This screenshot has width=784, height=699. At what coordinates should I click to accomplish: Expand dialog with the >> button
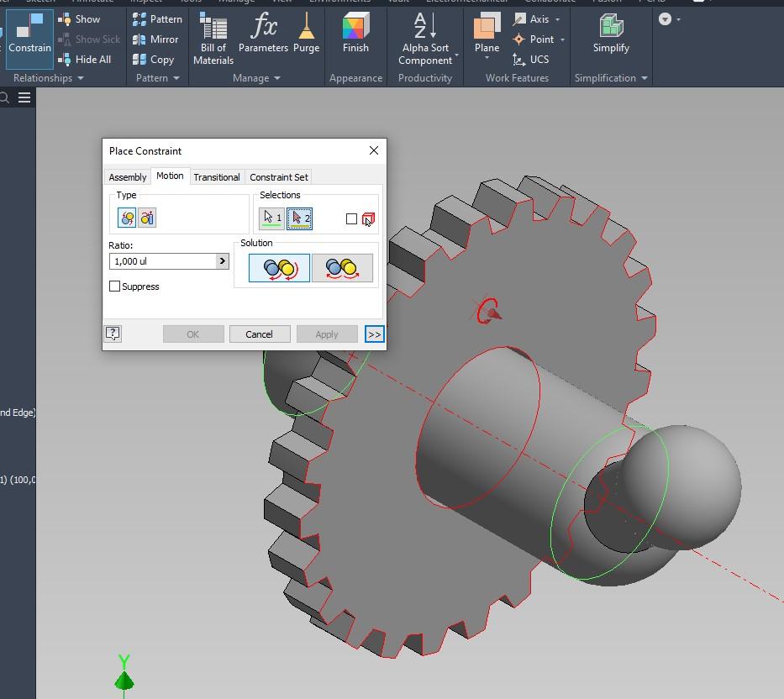[375, 334]
